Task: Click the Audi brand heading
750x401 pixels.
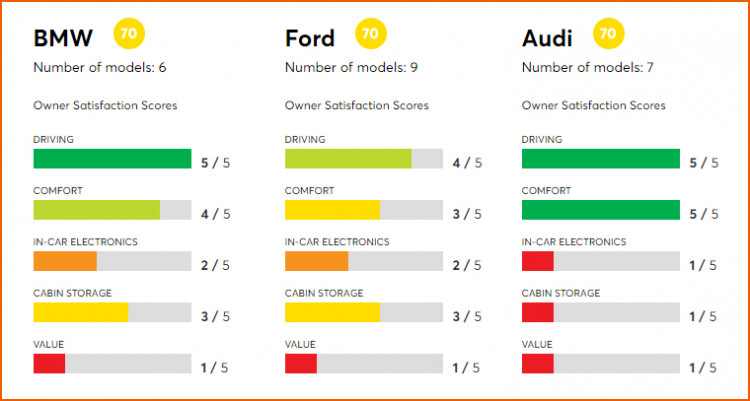Action: point(549,38)
